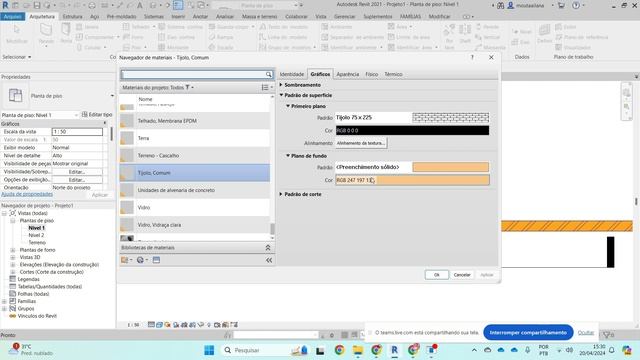Expand Famílias tree node
Screen dimensions: 640x360
tap(4, 301)
